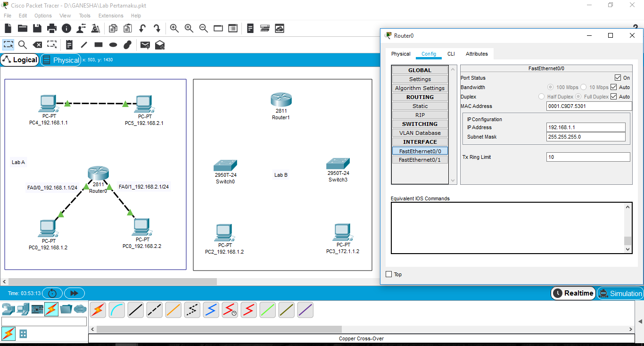Open the custom devices dialog icon

pyautogui.click(x=233, y=28)
